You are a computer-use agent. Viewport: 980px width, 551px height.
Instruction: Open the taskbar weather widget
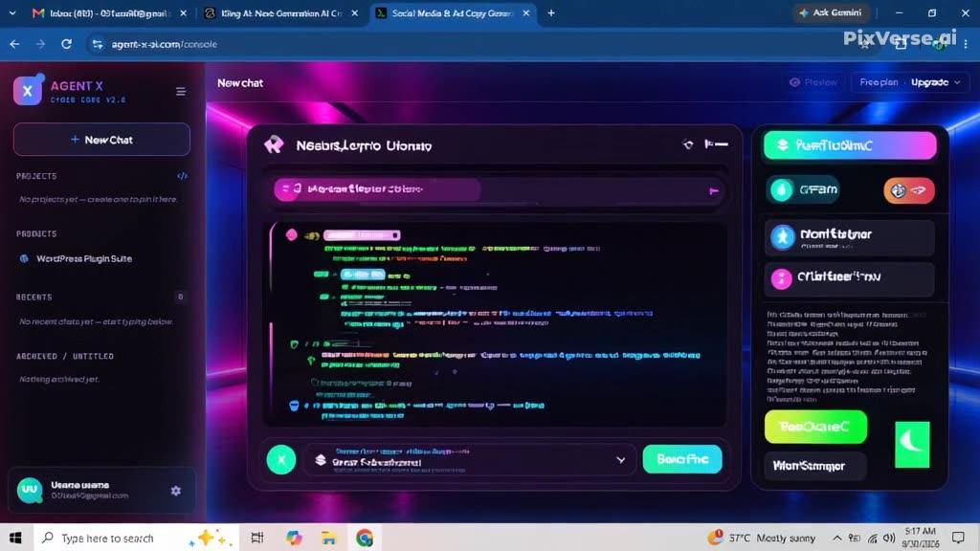(x=761, y=538)
